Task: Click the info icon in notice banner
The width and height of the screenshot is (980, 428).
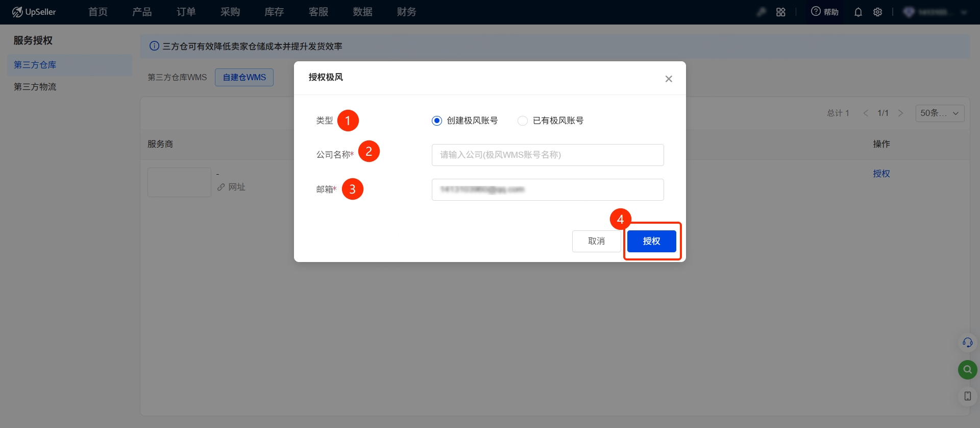Action: click(x=154, y=46)
